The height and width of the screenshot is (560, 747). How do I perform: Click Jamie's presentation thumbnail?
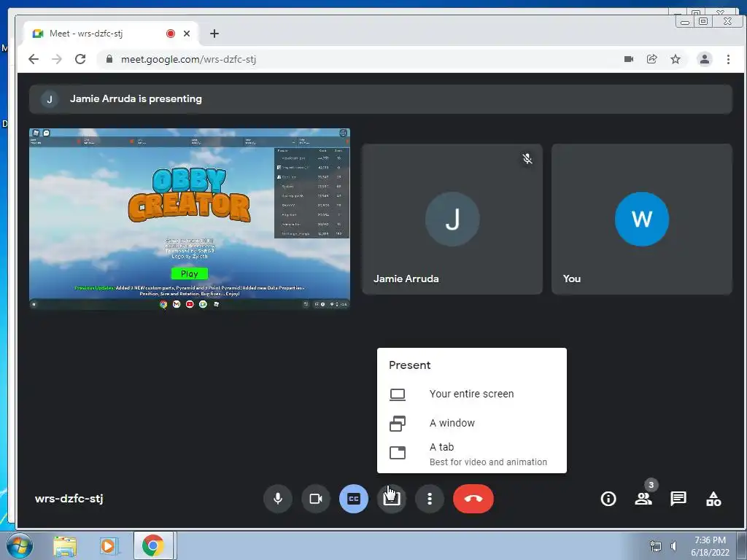tap(190, 219)
